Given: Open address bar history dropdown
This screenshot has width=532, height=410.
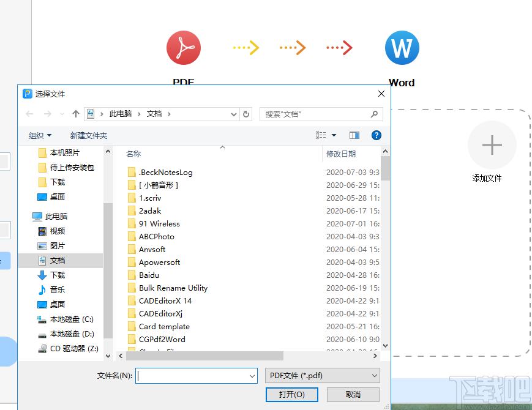Looking at the screenshot, I should 233,114.
